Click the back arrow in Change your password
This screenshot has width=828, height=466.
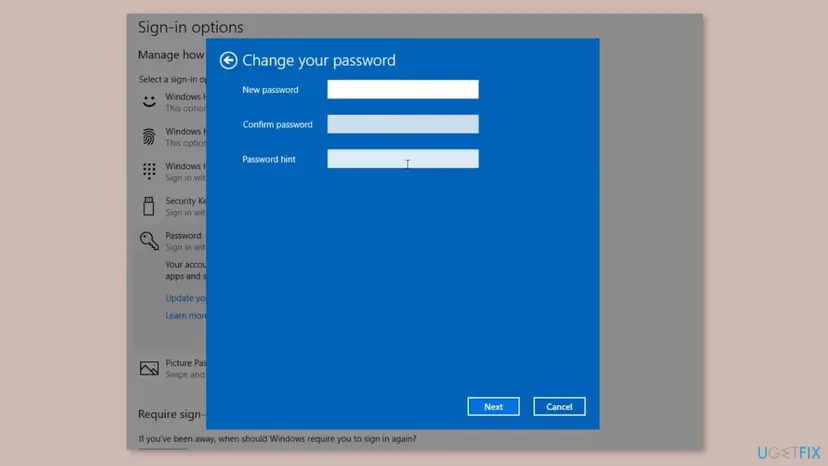[x=228, y=60]
